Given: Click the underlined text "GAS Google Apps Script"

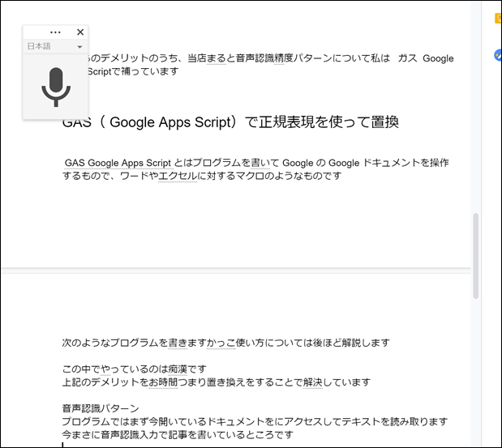Looking at the screenshot, I should point(118,163).
